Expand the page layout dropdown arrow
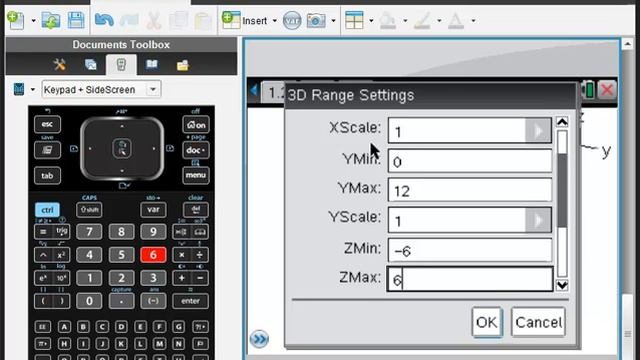This screenshot has height=360, width=640. 371,20
